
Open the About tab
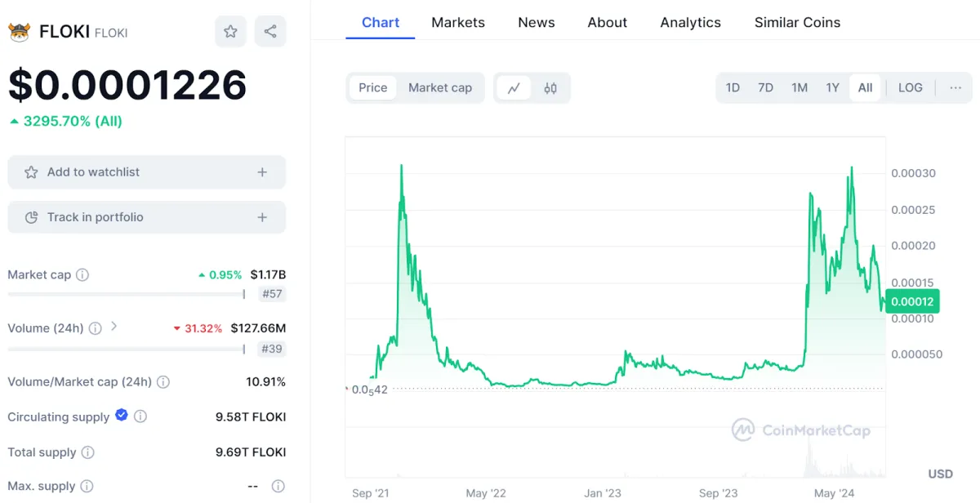pyautogui.click(x=608, y=22)
